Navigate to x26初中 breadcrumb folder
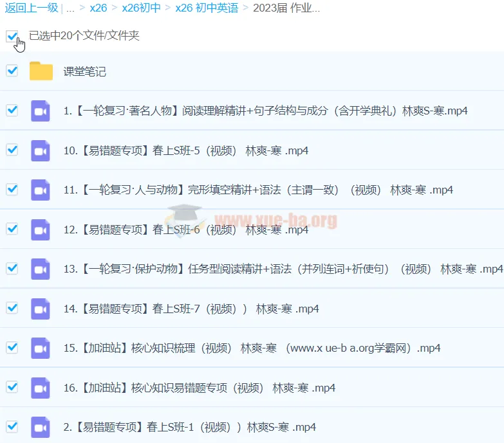504x443 pixels. 141,8
